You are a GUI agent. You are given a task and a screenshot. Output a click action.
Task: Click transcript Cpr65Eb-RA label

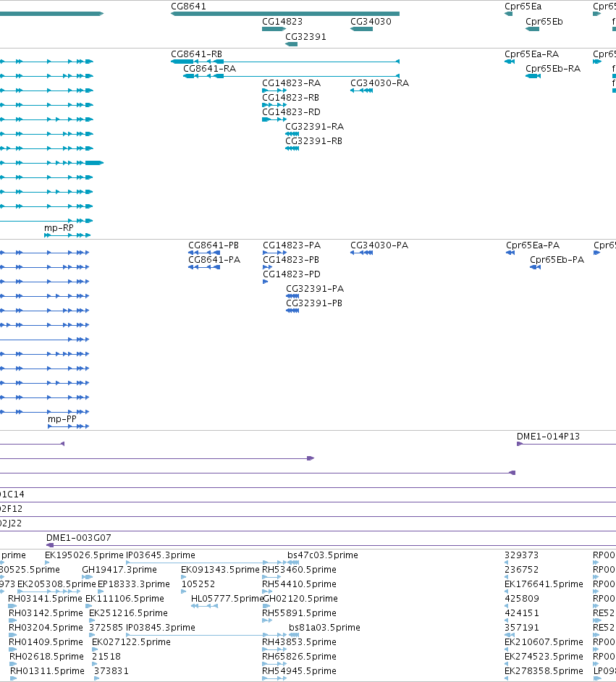click(x=553, y=69)
